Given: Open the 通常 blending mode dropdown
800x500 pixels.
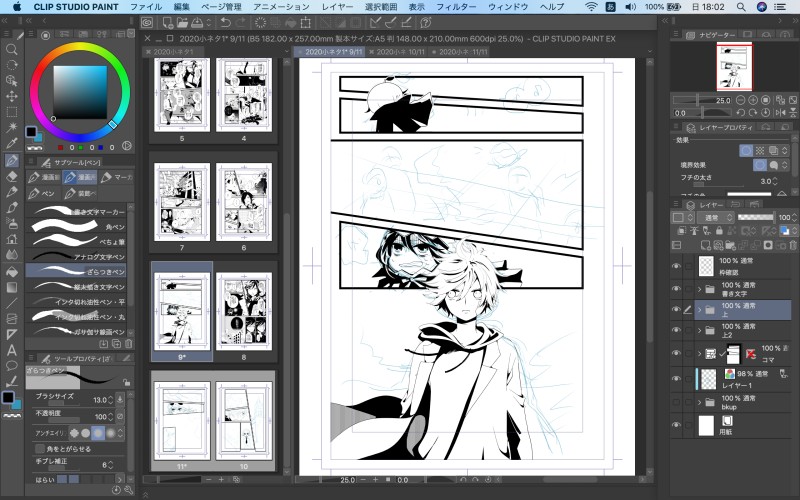Looking at the screenshot, I should (715, 217).
